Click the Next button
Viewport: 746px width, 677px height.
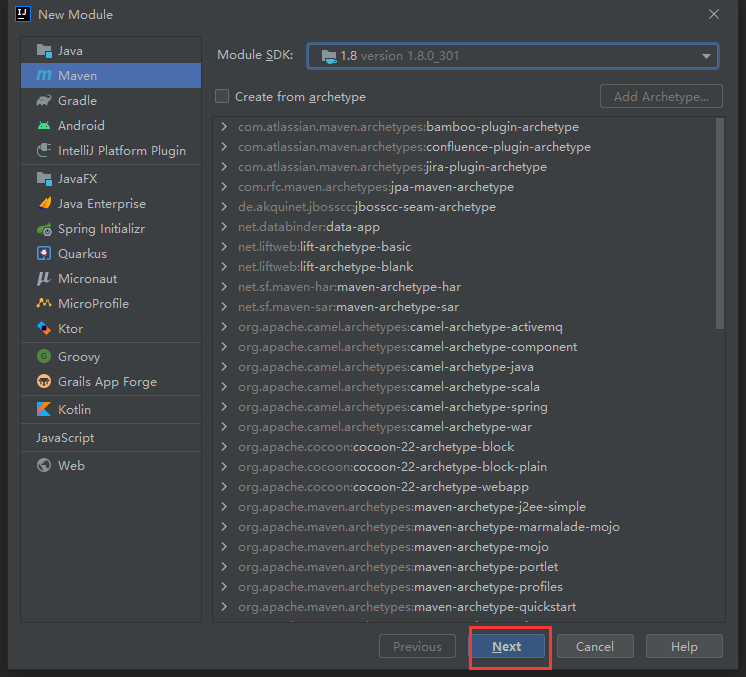tap(509, 647)
